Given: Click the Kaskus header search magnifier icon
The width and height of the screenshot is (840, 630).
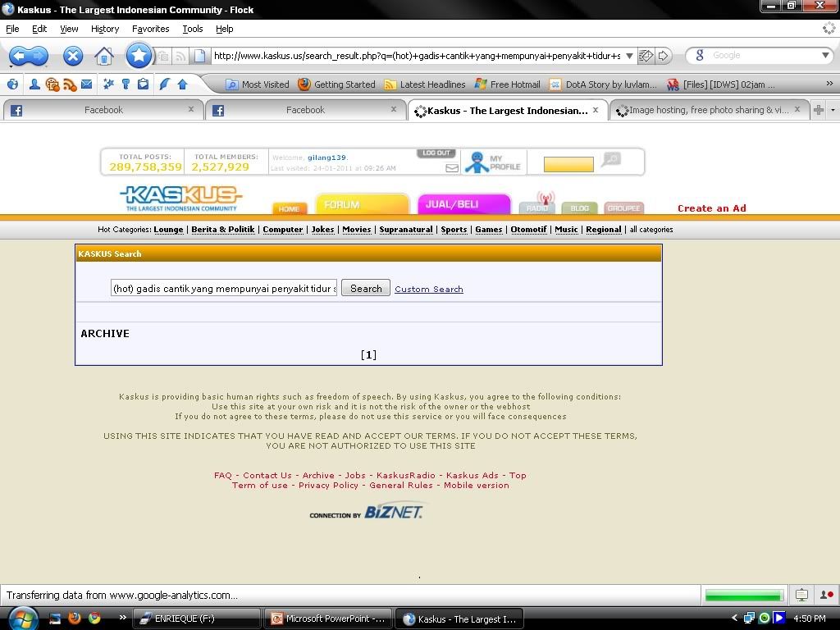Looking at the screenshot, I should pyautogui.click(x=612, y=158).
